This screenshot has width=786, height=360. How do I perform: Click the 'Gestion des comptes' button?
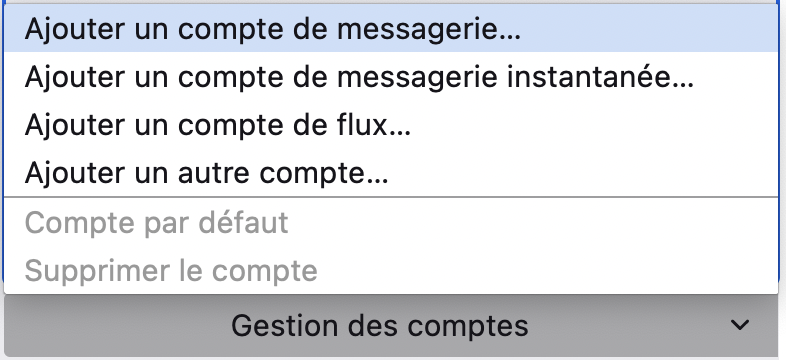coord(390,325)
